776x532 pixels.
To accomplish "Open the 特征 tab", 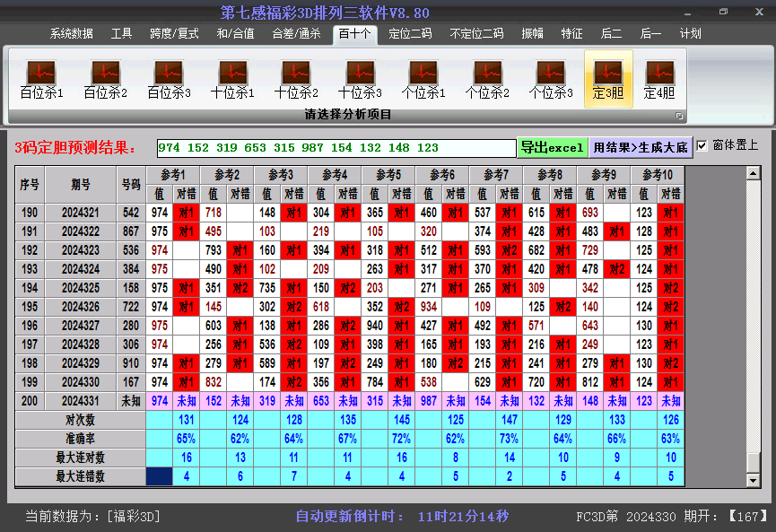I will tap(572, 34).
